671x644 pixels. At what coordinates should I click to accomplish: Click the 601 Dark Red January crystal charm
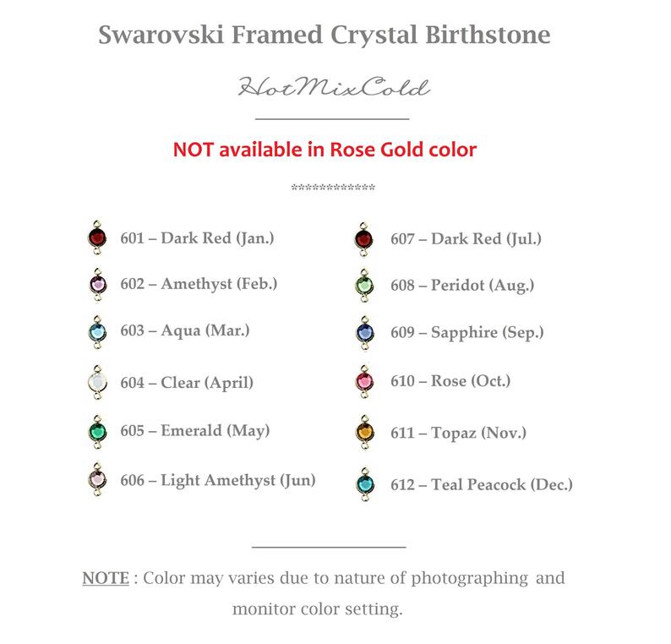pos(96,237)
